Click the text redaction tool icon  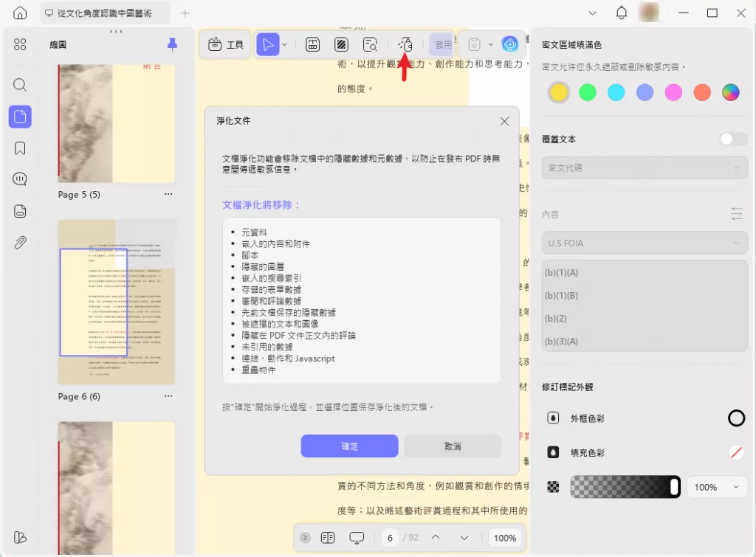312,44
